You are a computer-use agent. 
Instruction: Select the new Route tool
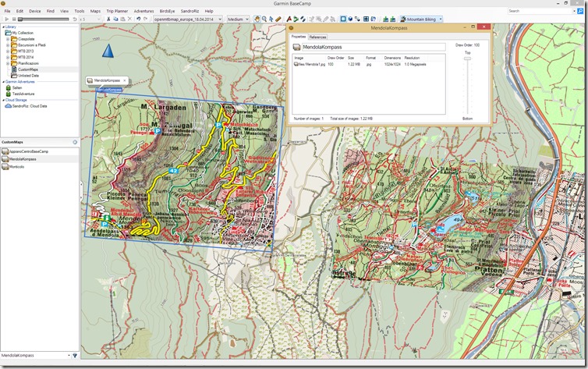(x=296, y=19)
